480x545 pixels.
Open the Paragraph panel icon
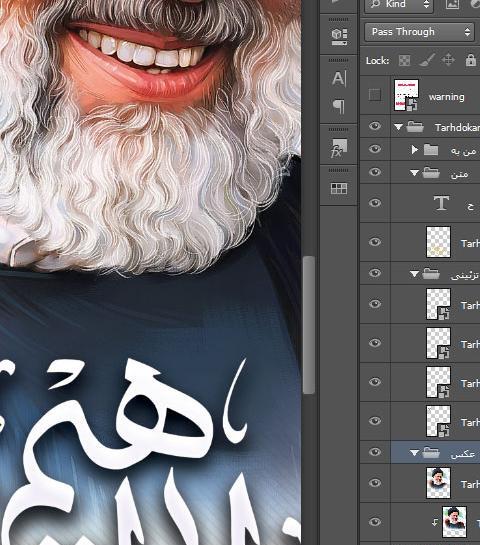point(339,106)
